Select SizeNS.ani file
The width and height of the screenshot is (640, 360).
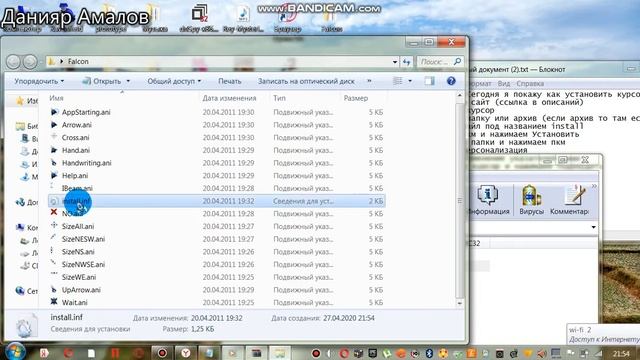point(78,251)
